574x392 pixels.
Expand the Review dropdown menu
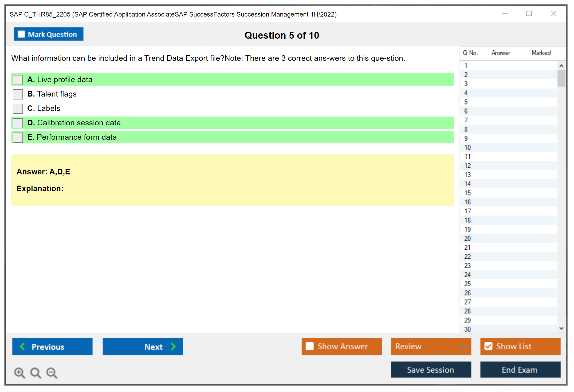[x=463, y=346]
